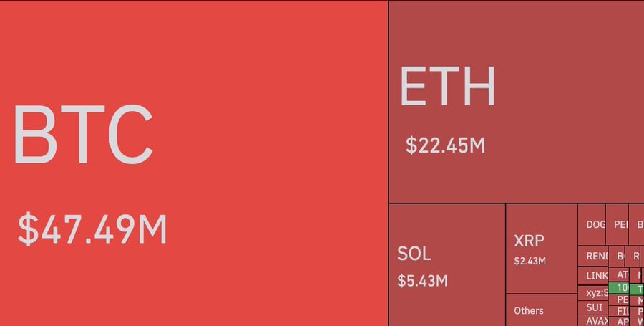Click the green tile labeled 10
The image size is (644, 326).
pos(619,287)
